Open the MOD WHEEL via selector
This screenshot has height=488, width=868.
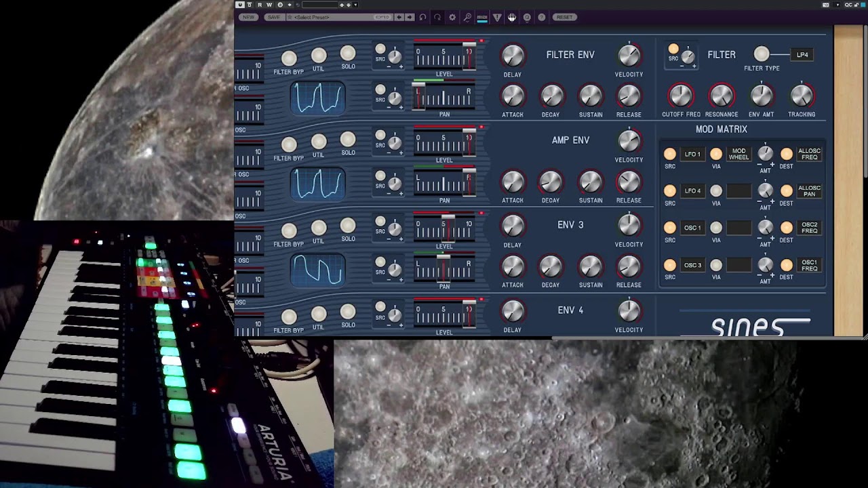(x=738, y=154)
